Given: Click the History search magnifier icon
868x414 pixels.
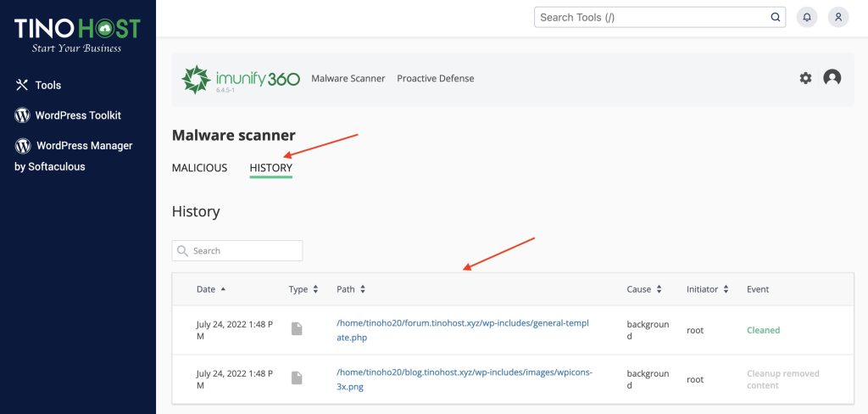Looking at the screenshot, I should pos(182,251).
